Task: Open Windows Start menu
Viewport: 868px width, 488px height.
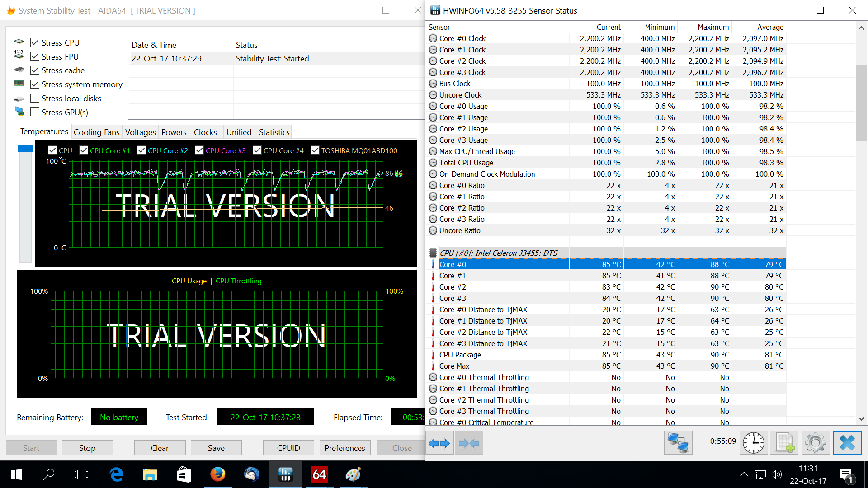Action: (16, 474)
